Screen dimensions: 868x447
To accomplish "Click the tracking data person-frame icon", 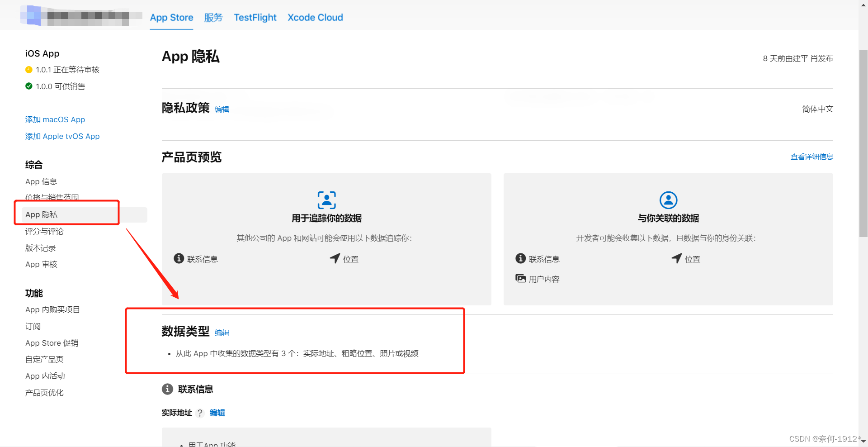I will (x=326, y=200).
